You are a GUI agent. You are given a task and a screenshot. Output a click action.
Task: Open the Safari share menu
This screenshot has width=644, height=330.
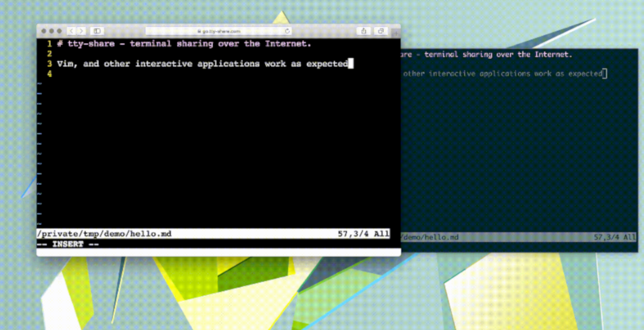coord(363,31)
